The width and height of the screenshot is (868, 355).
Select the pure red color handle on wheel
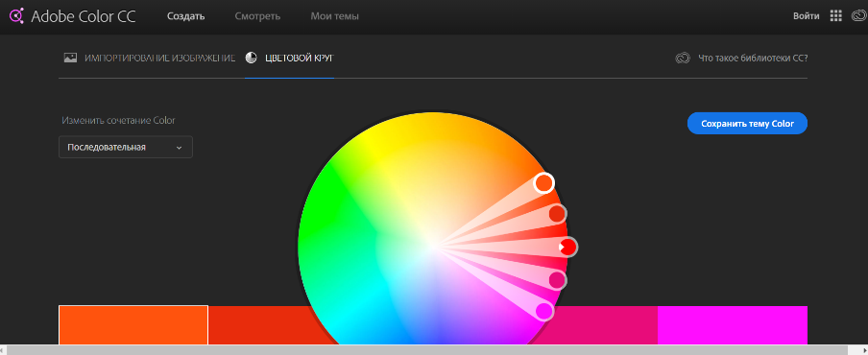pyautogui.click(x=567, y=247)
